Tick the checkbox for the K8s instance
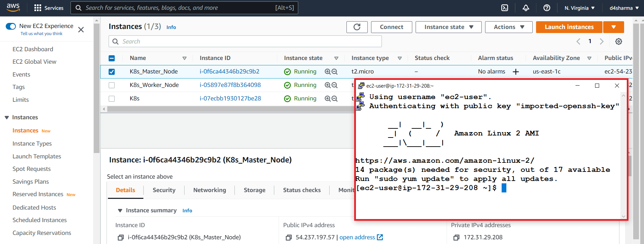The height and width of the screenshot is (244, 644). 112,99
